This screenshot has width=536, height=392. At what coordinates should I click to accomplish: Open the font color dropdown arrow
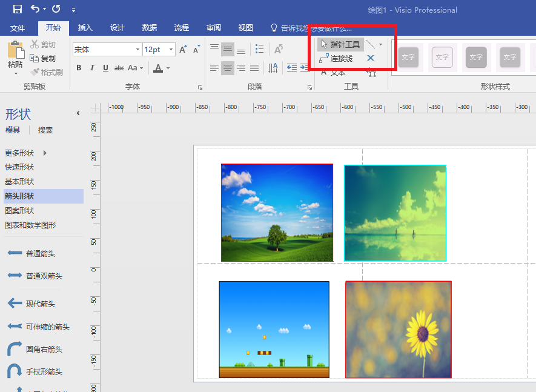click(168, 68)
